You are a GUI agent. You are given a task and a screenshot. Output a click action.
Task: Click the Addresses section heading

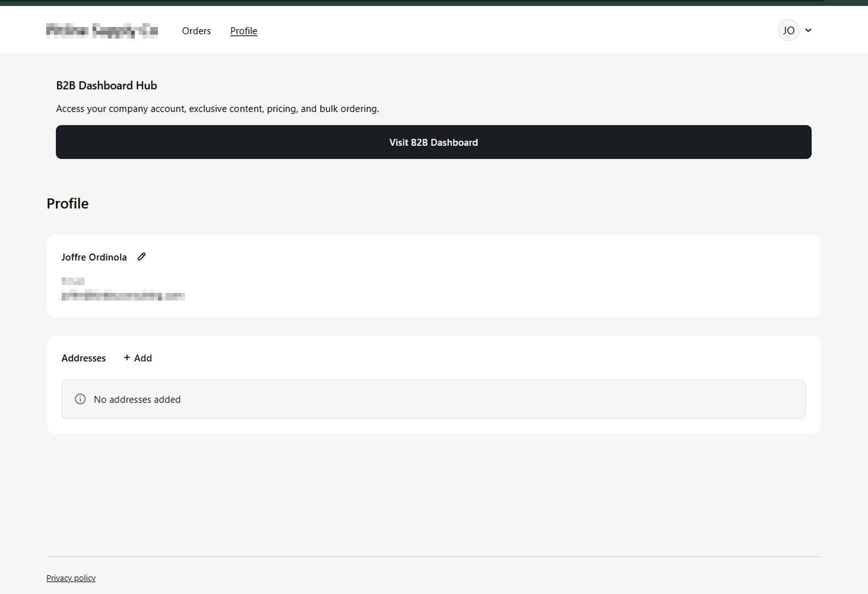tap(84, 358)
